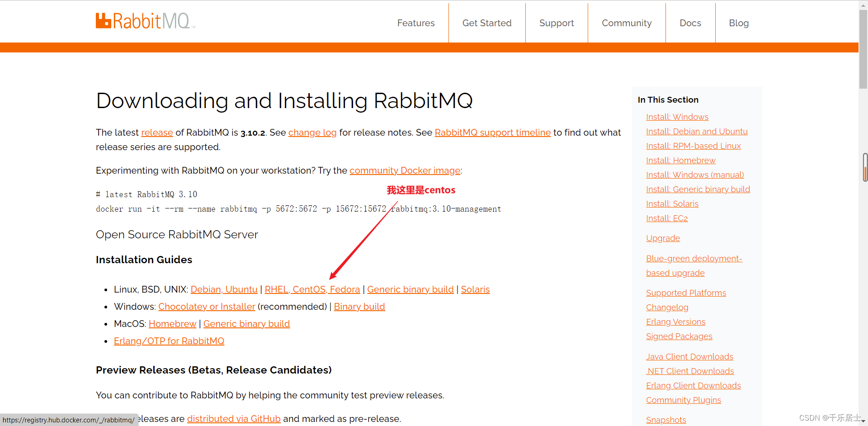868x426 pixels.
Task: Open the change log link
Action: [x=312, y=133]
